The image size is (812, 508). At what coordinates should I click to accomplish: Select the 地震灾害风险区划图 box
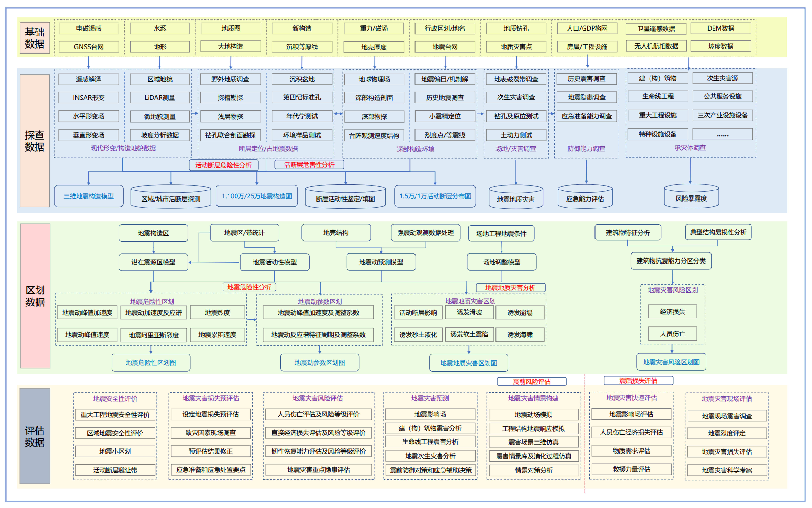coord(671,362)
